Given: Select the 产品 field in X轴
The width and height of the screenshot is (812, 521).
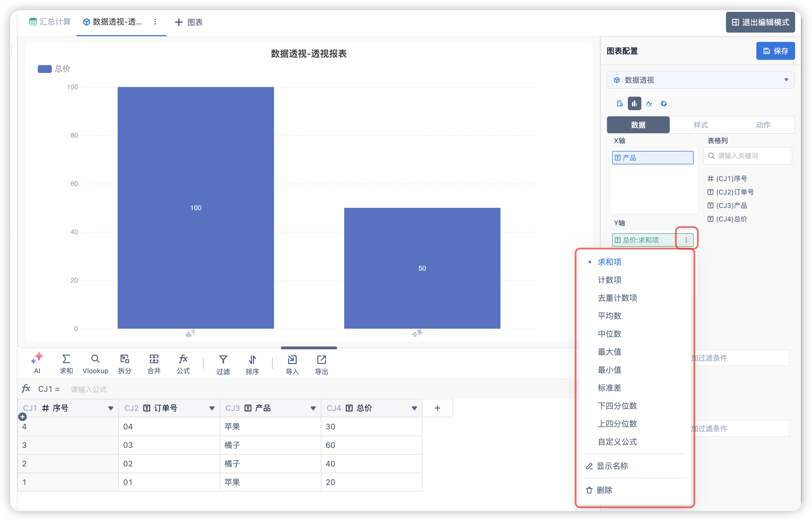Looking at the screenshot, I should (x=652, y=158).
